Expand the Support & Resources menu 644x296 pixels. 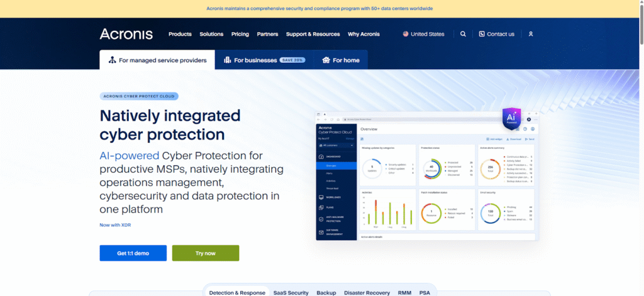pos(313,34)
